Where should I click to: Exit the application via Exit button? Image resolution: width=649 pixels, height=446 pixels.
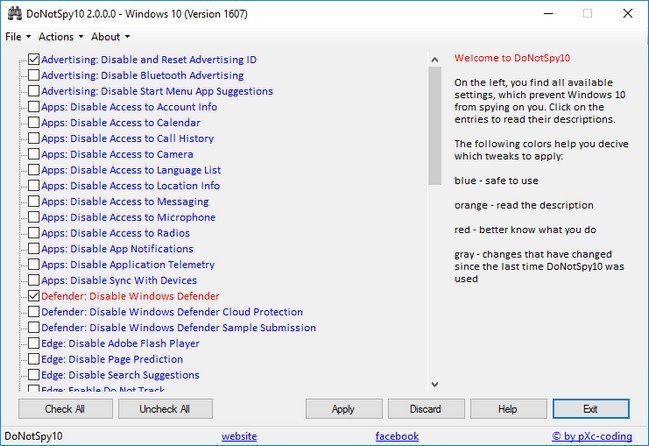point(590,409)
